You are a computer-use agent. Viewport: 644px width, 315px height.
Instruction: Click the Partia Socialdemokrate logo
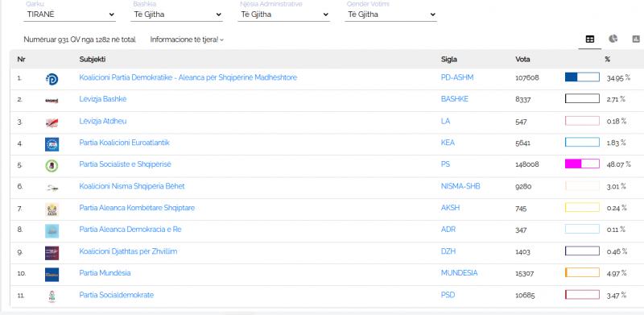[x=52, y=296]
